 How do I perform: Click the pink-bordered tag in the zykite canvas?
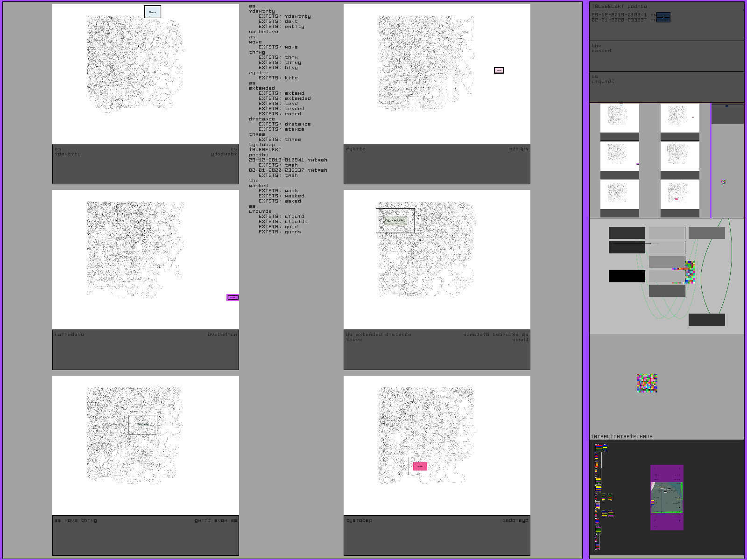click(499, 70)
